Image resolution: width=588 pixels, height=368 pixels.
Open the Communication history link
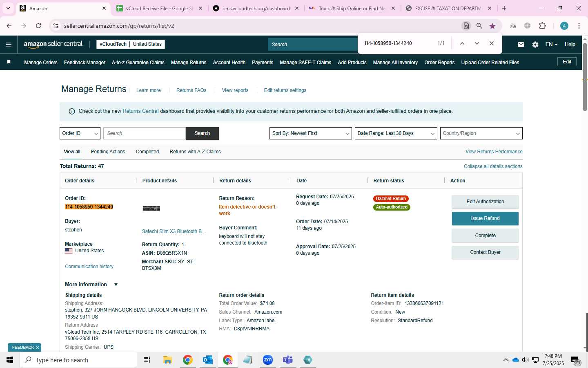coord(89,267)
